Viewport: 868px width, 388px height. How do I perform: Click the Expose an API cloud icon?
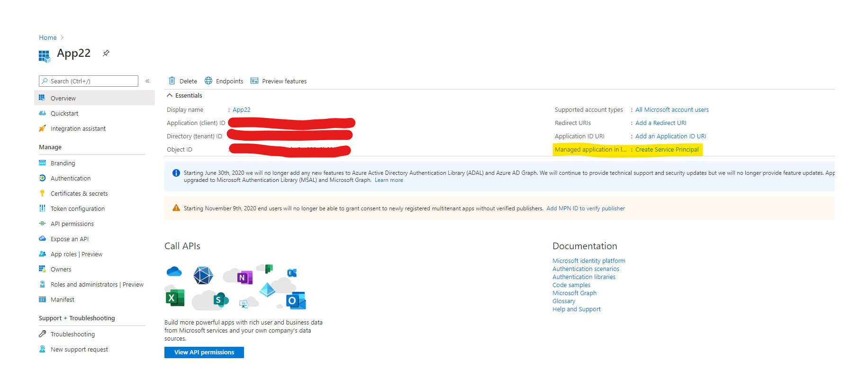tap(42, 239)
